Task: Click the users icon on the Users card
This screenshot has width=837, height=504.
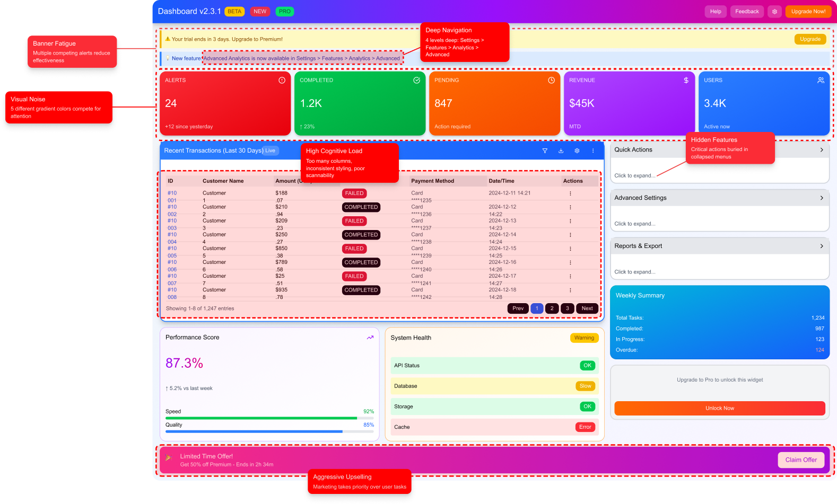Action: coord(821,81)
